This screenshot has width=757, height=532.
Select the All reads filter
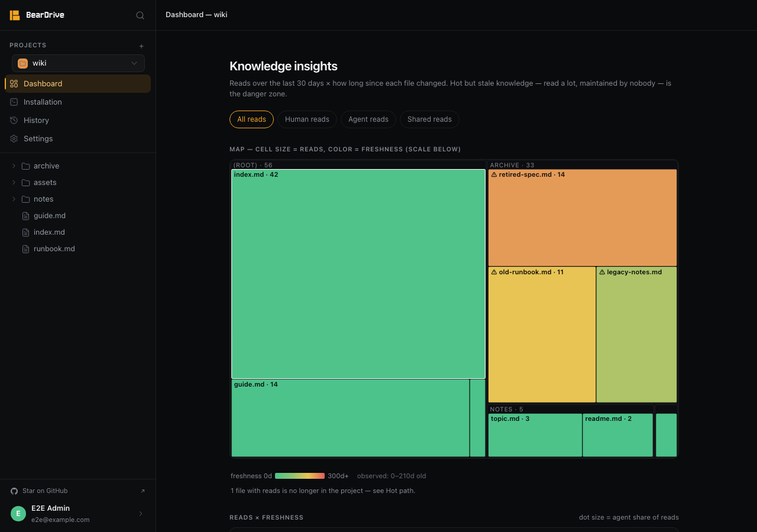[x=251, y=119]
